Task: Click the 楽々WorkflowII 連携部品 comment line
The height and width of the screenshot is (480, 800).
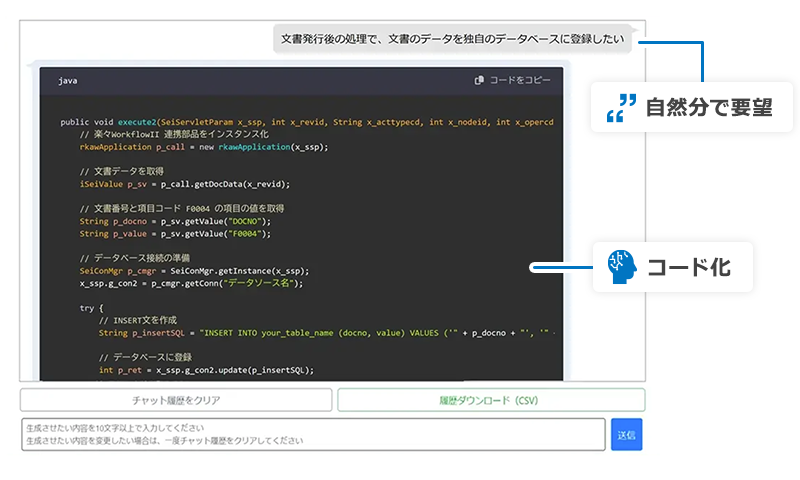Action: coord(174,134)
